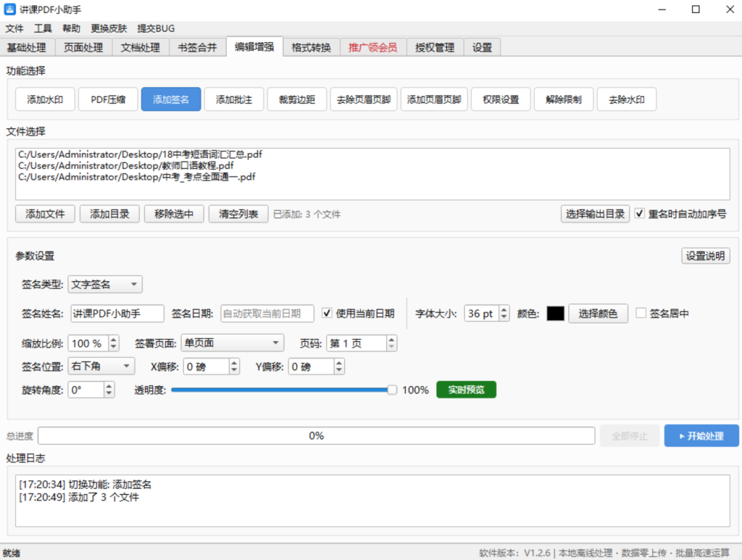Click the 移除选中 button
This screenshot has height=560, width=742.
174,214
